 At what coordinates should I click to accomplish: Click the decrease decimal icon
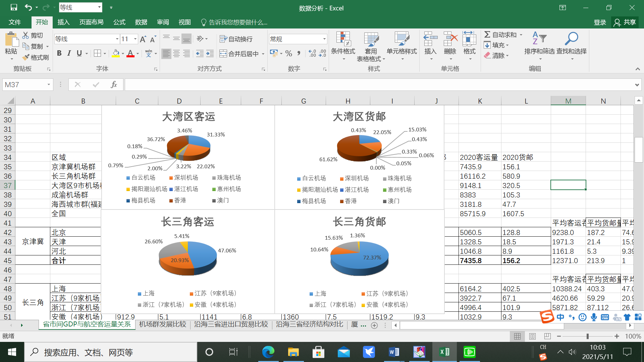point(322,53)
